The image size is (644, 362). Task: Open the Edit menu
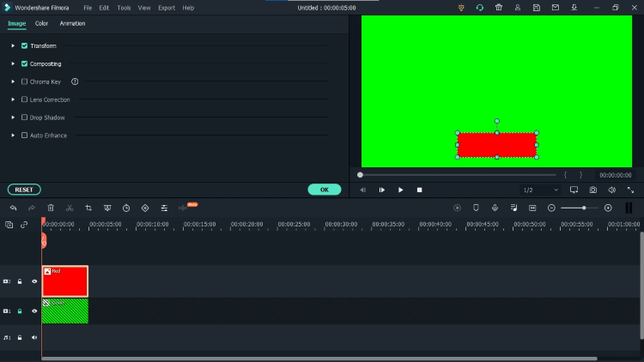click(x=104, y=8)
